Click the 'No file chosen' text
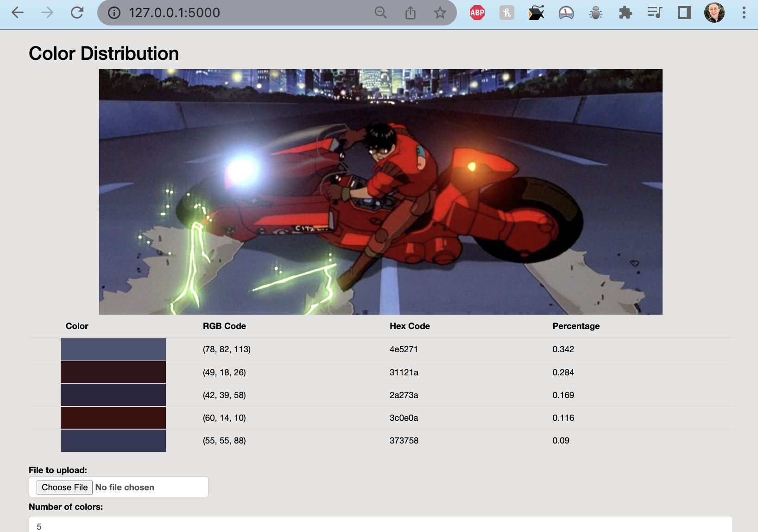The height and width of the screenshot is (532, 758). pos(125,488)
